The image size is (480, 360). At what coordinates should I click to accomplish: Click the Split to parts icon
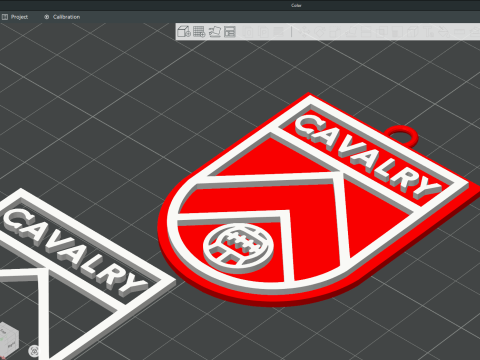coord(263,32)
